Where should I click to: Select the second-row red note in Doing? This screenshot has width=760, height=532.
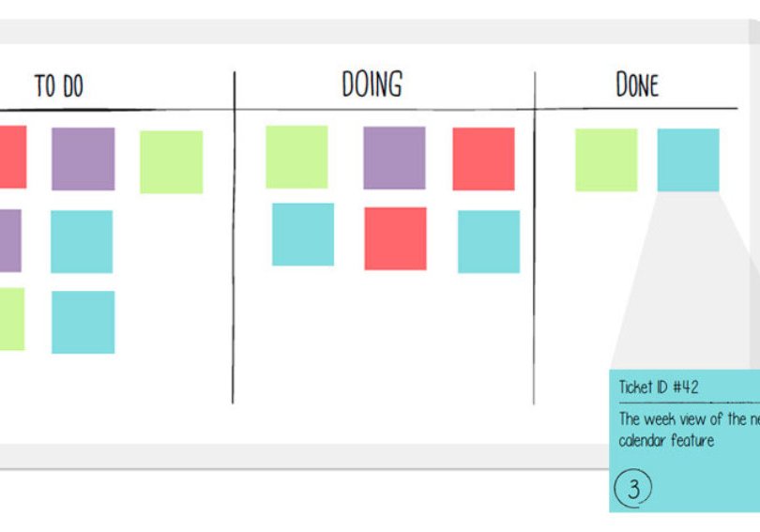tap(395, 238)
